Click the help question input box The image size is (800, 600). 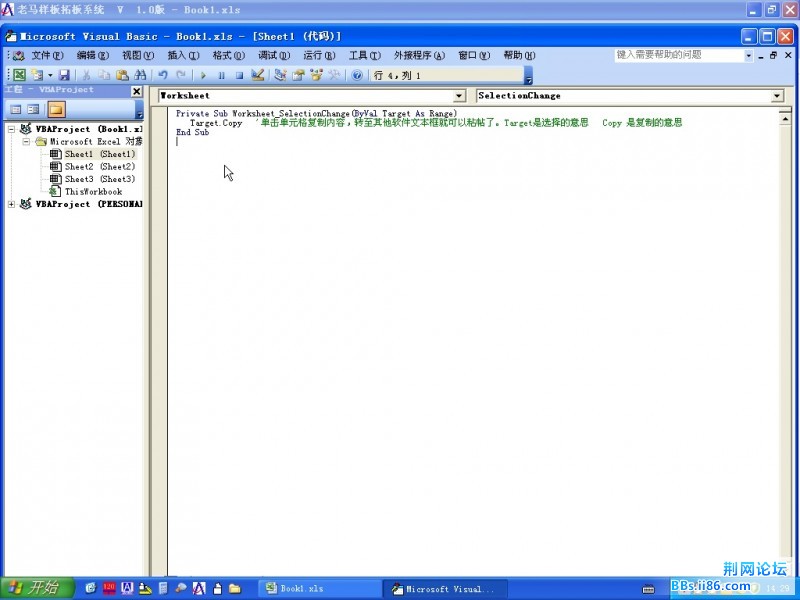[x=678, y=55]
